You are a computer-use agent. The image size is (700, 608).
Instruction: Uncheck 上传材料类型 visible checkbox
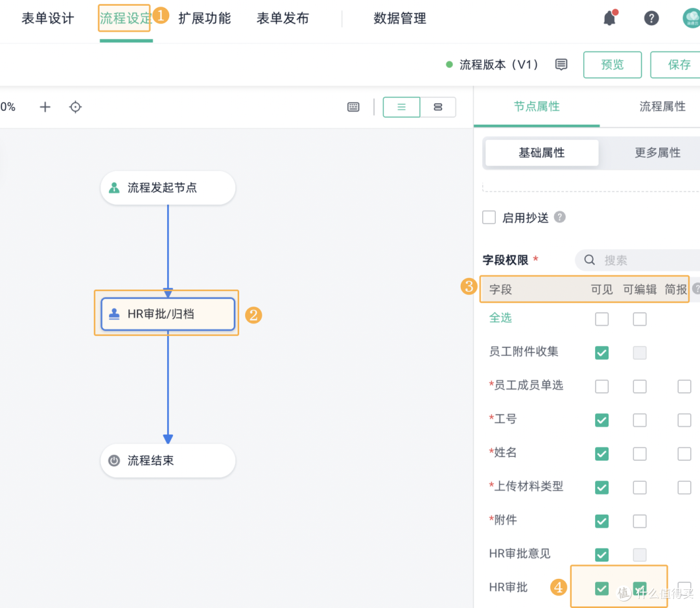coord(601,487)
